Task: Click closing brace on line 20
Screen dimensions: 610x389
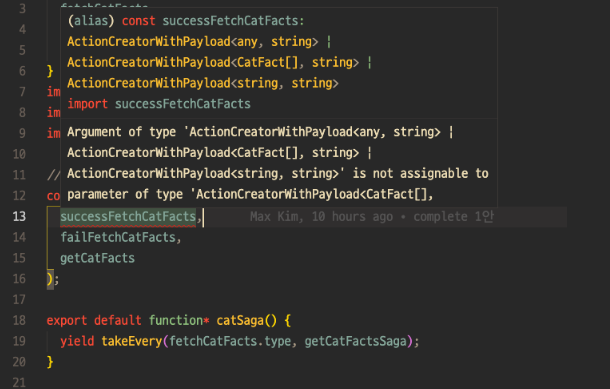Action: 50,362
